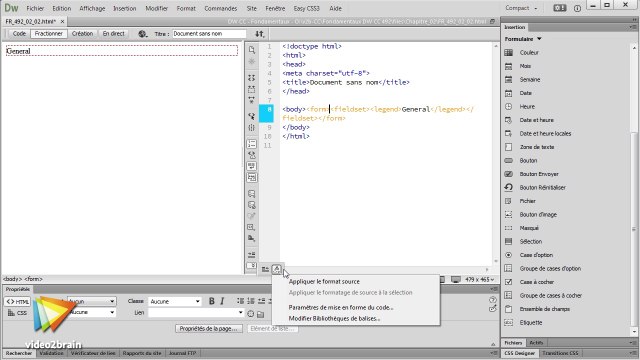Click the Création design view button

click(82, 34)
